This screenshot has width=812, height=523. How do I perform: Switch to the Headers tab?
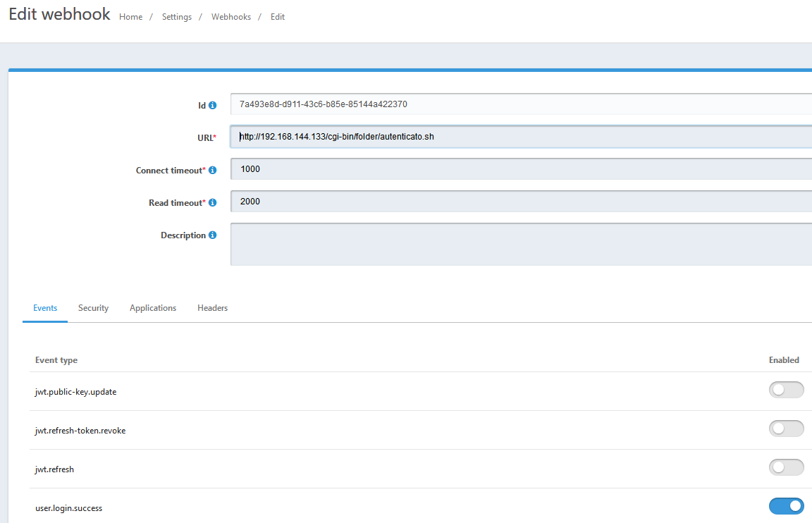pyautogui.click(x=212, y=308)
